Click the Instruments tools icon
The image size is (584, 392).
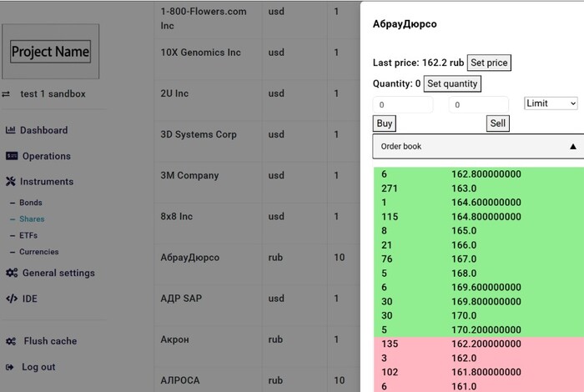click(11, 182)
